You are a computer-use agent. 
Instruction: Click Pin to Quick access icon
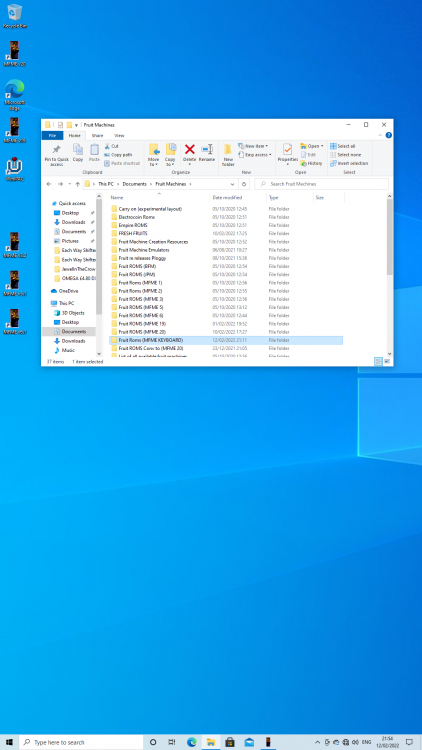point(56,155)
